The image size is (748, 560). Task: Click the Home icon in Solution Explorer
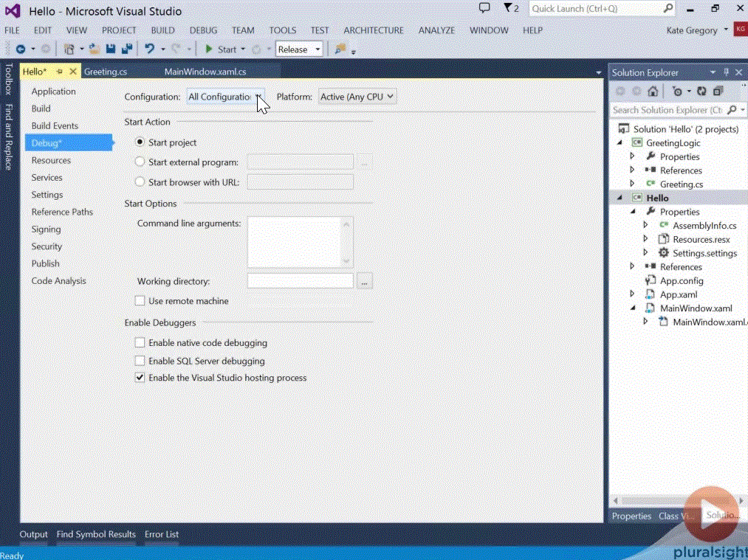click(653, 91)
